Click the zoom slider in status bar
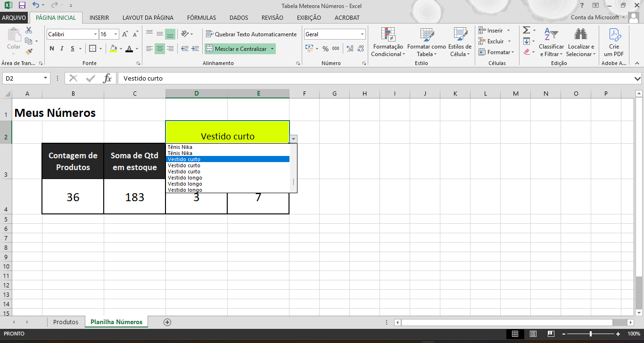644x343 pixels. [591, 334]
